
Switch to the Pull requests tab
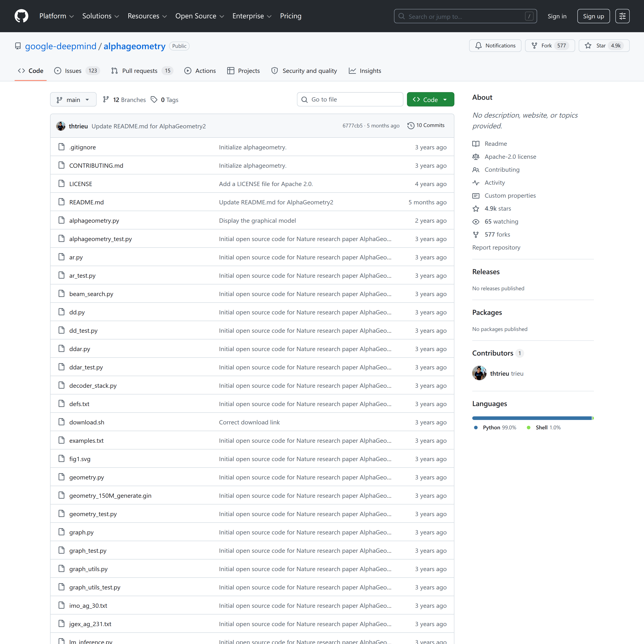pyautogui.click(x=142, y=71)
